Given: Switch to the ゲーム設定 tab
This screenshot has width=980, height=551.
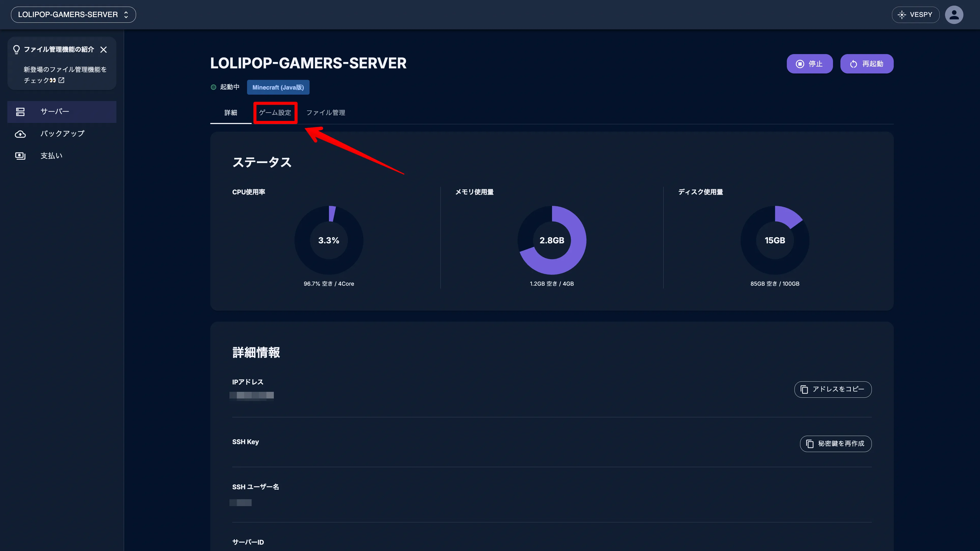Looking at the screenshot, I should (275, 112).
